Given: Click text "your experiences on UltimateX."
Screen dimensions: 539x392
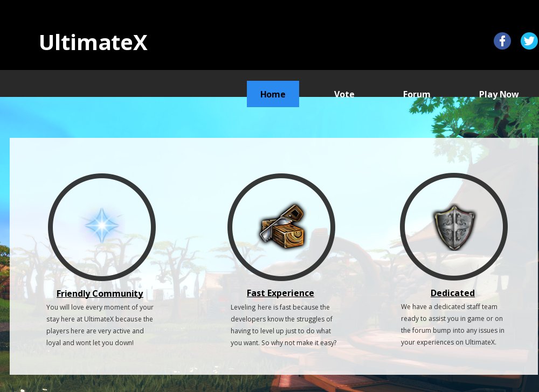Looking at the screenshot, I should pyautogui.click(x=448, y=342).
